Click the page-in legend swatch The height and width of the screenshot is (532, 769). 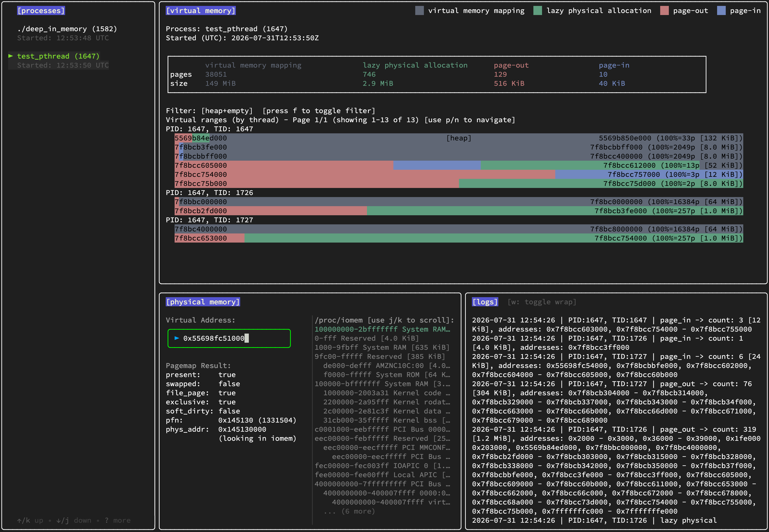[721, 11]
